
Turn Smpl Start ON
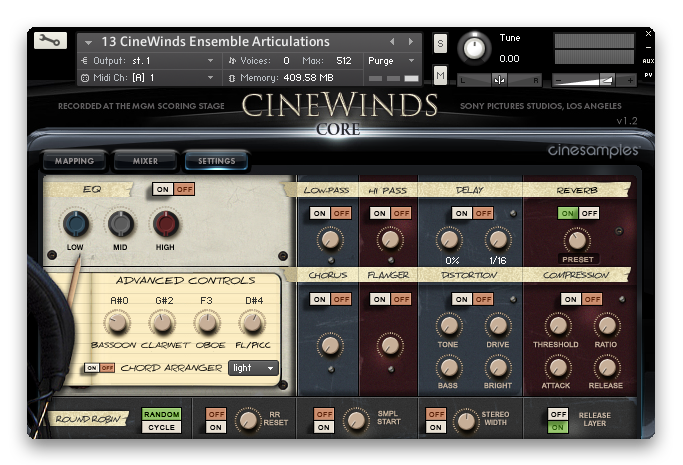click(x=324, y=428)
